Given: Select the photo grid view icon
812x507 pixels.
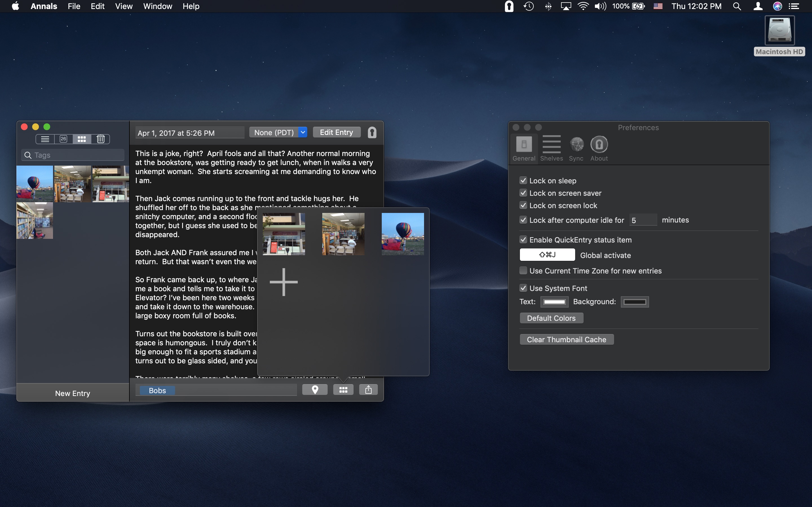Looking at the screenshot, I should [82, 139].
